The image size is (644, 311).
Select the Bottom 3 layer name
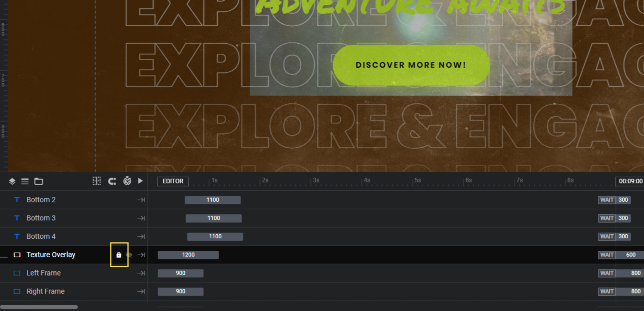click(41, 218)
